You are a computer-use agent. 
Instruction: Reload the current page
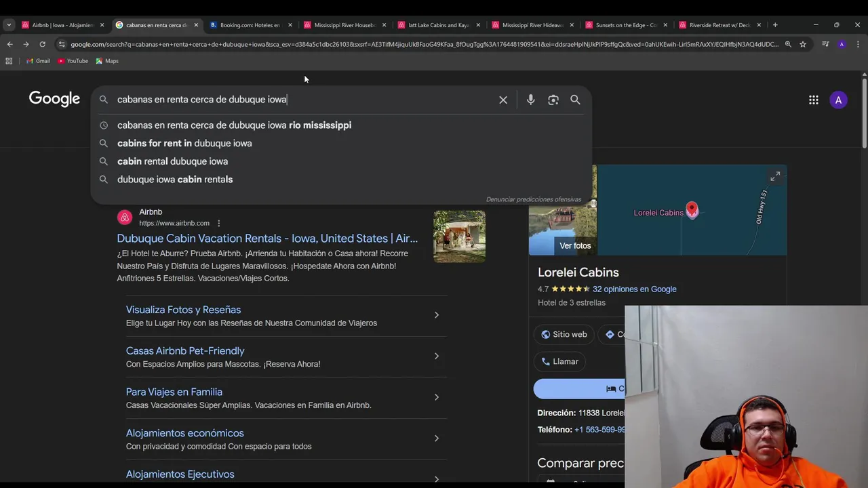click(42, 44)
